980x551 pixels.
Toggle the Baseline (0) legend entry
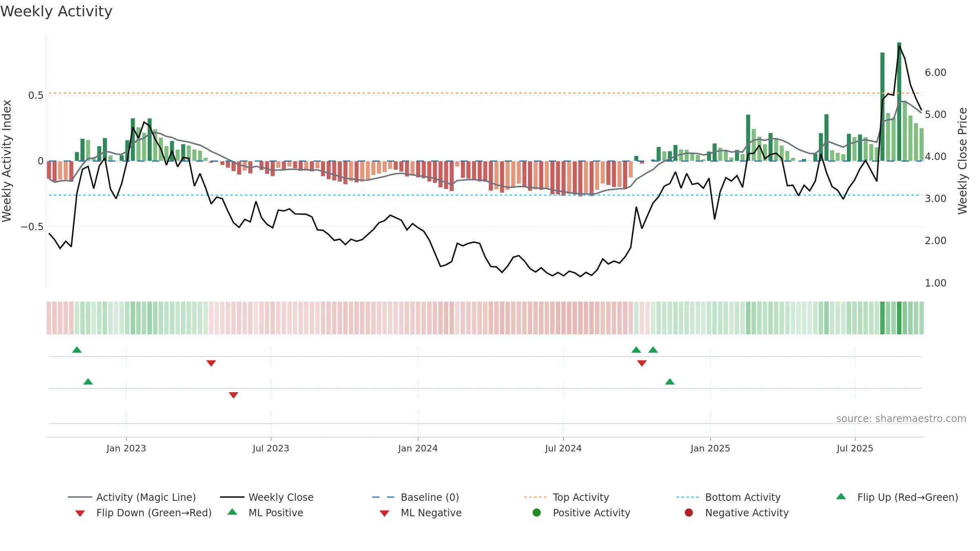(x=416, y=497)
